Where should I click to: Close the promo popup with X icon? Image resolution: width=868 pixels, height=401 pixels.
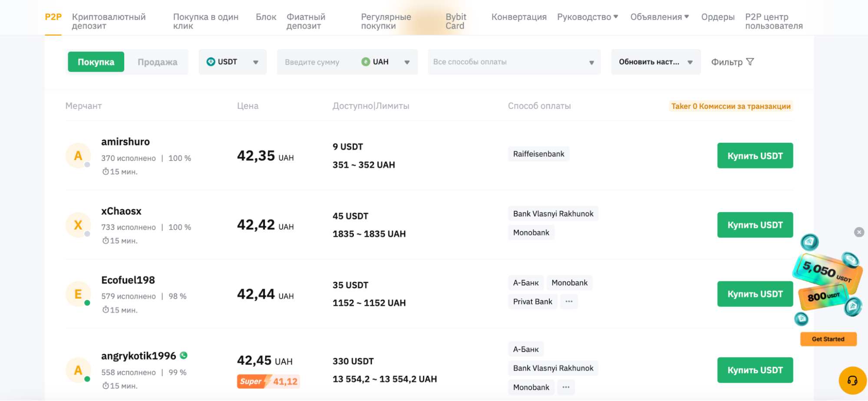[x=859, y=232]
